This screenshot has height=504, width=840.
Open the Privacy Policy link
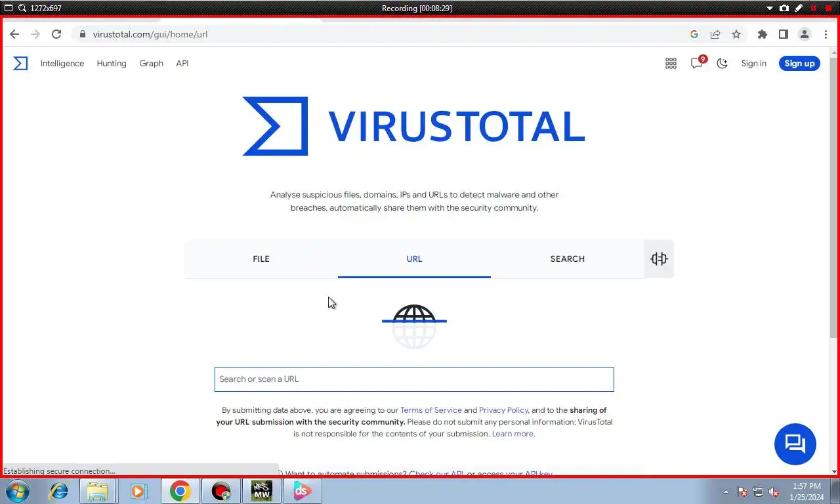click(503, 410)
